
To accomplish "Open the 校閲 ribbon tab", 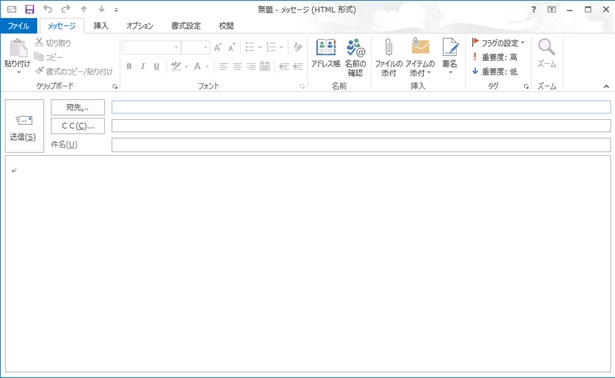I will pyautogui.click(x=226, y=26).
